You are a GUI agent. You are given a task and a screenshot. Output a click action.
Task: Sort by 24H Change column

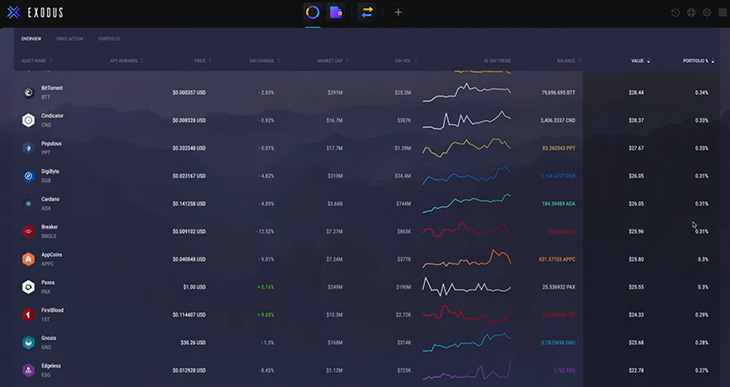tap(264, 61)
